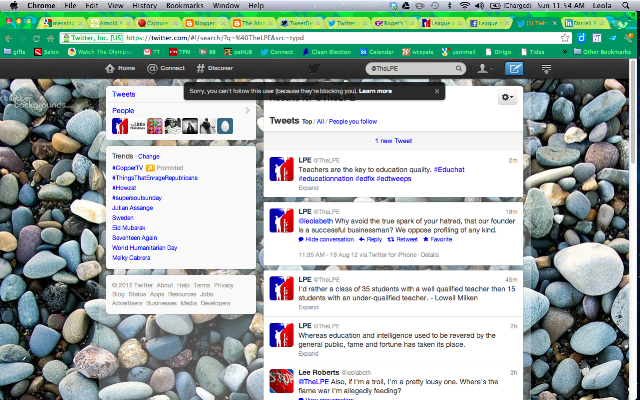The height and width of the screenshot is (400, 640).
Task: Open Details of the 11:35 AM tweet
Action: tap(429, 255)
